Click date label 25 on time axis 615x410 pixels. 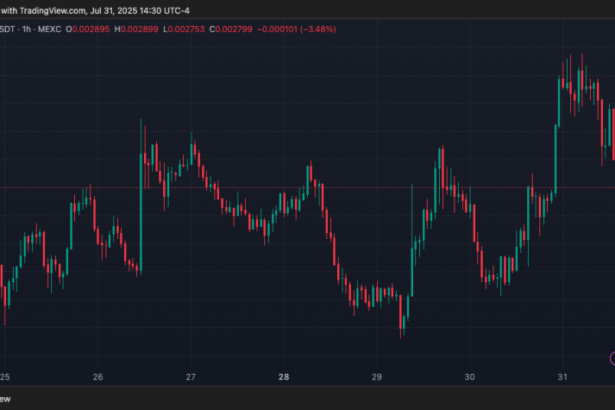[6, 377]
